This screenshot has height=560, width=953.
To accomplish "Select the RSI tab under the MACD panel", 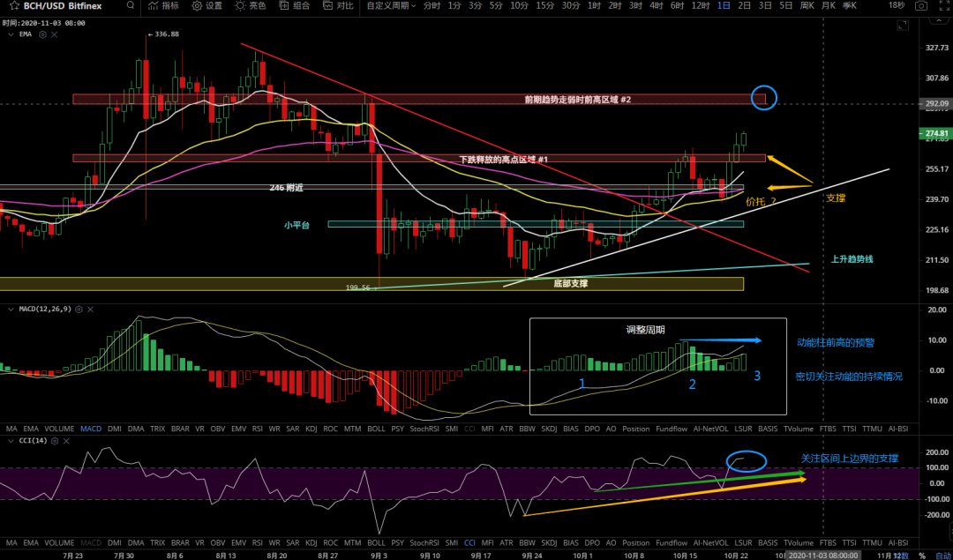I will (x=258, y=429).
